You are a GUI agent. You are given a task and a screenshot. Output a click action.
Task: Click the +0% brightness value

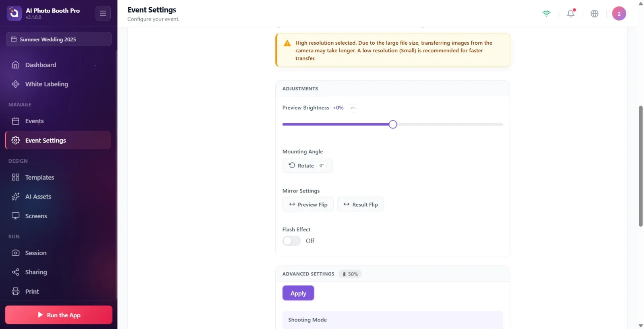tap(338, 108)
